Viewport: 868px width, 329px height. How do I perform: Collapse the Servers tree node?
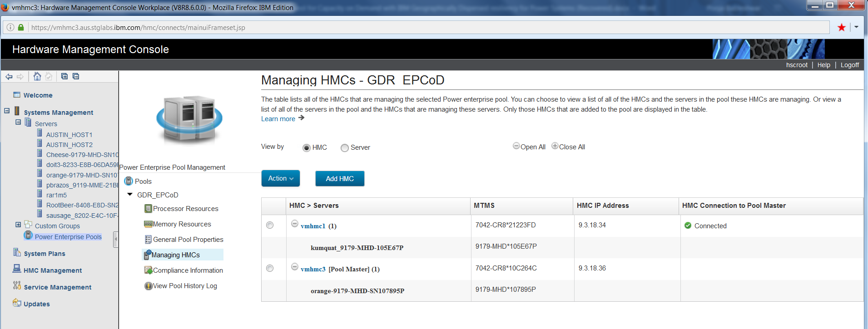[18, 122]
